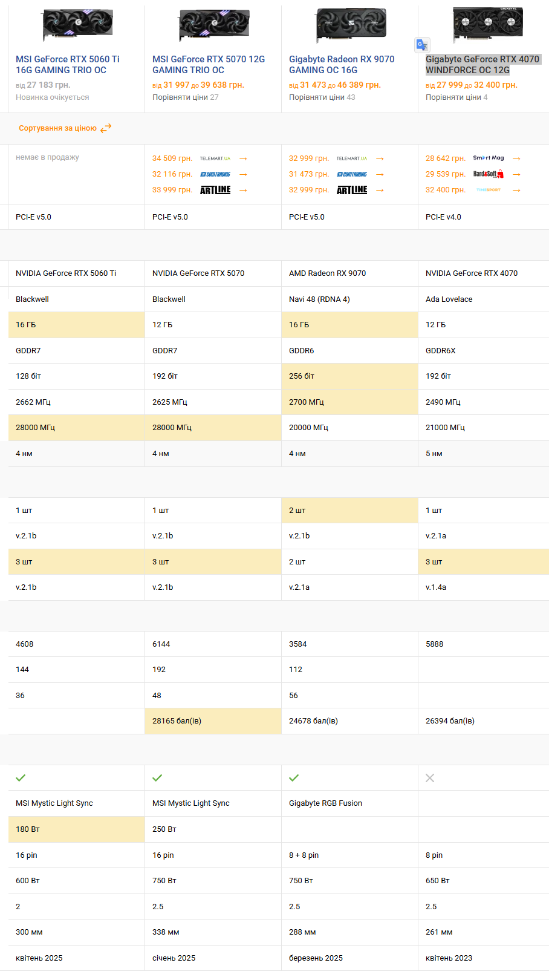Open the HardaSoft store logo

pyautogui.click(x=489, y=174)
